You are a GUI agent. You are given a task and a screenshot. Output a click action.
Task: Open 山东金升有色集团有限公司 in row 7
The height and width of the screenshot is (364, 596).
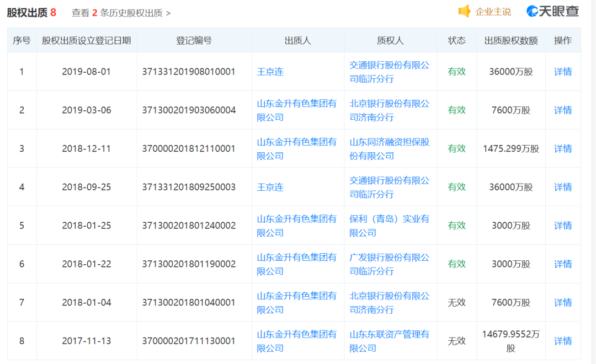click(297, 302)
